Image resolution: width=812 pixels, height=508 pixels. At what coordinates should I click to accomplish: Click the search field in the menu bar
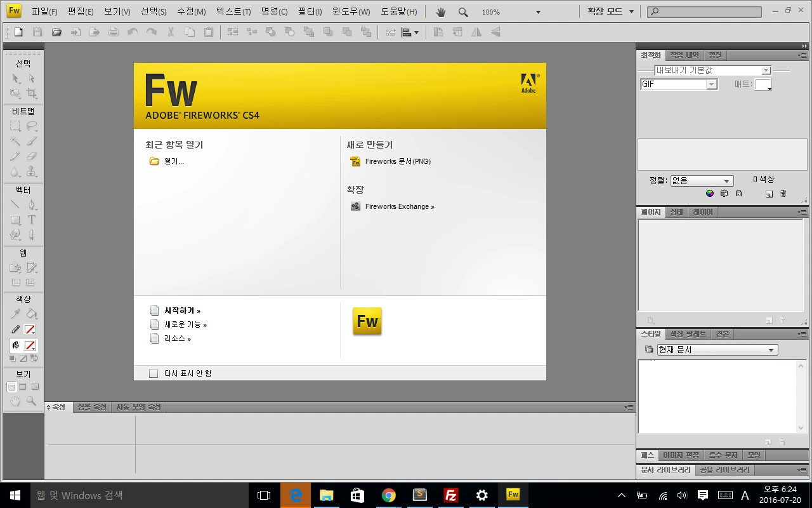pyautogui.click(x=704, y=11)
